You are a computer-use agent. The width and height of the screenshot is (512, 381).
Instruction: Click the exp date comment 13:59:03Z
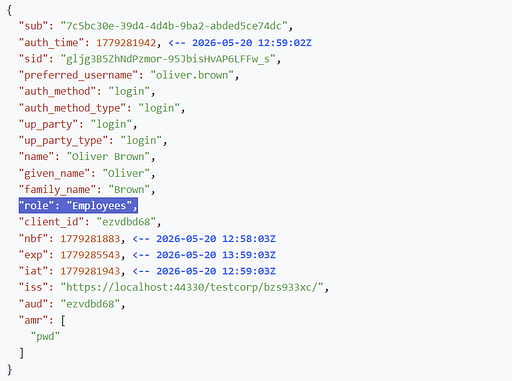click(249, 255)
